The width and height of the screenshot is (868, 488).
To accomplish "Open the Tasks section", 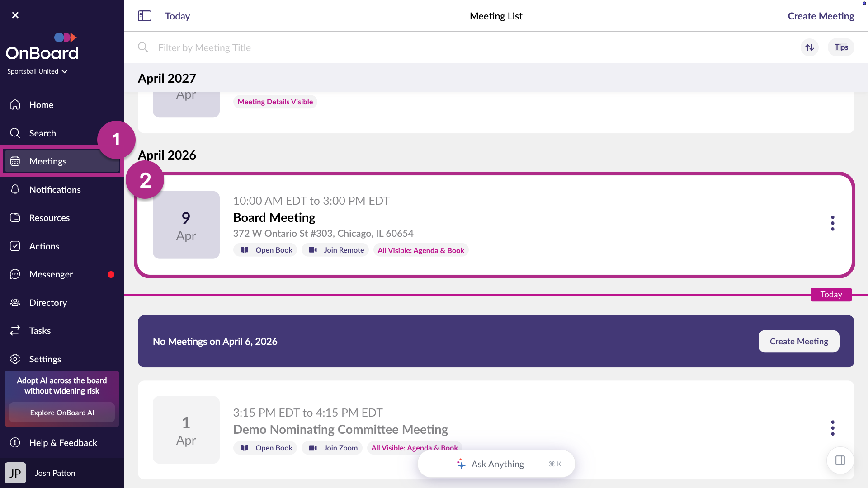I will [40, 331].
